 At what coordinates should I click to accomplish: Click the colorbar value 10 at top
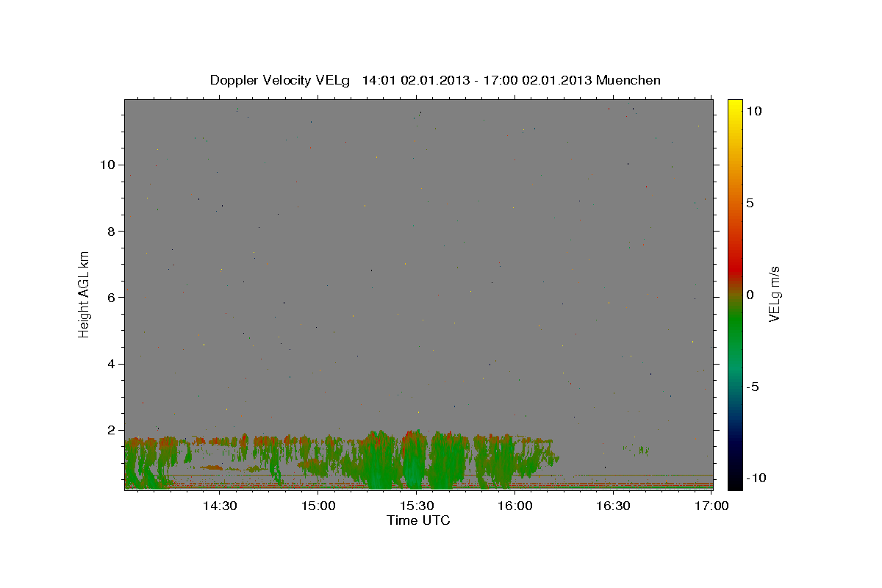click(753, 111)
